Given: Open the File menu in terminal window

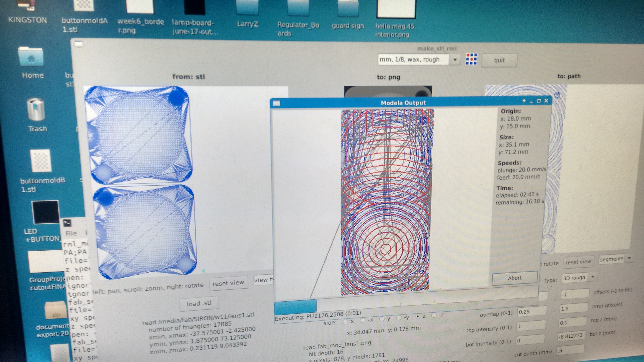Looking at the screenshot, I should click(x=71, y=233).
